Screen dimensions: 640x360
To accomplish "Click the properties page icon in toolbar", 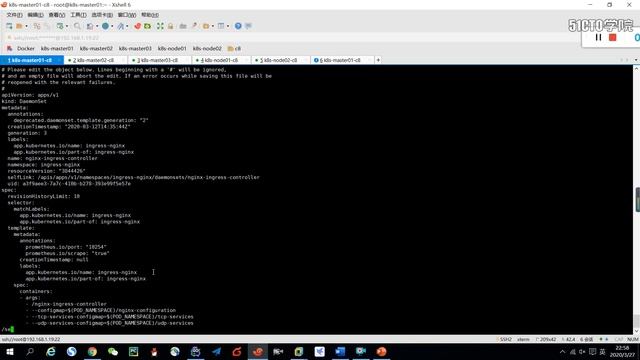I will [90, 26].
